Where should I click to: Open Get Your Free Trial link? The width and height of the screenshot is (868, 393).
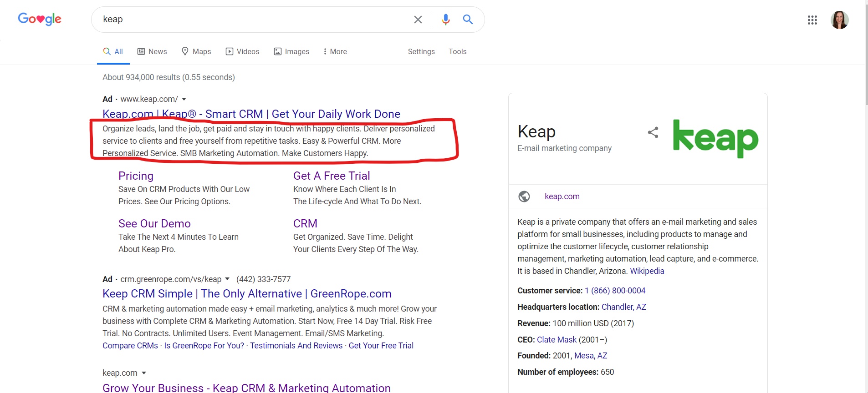pyautogui.click(x=381, y=346)
